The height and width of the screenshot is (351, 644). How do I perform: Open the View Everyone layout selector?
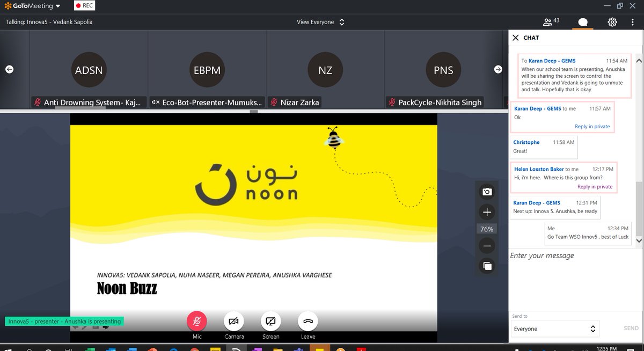pos(320,22)
